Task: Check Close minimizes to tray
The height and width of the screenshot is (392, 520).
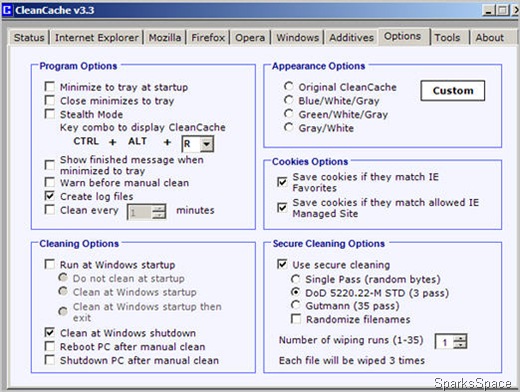Action: pyautogui.click(x=50, y=100)
